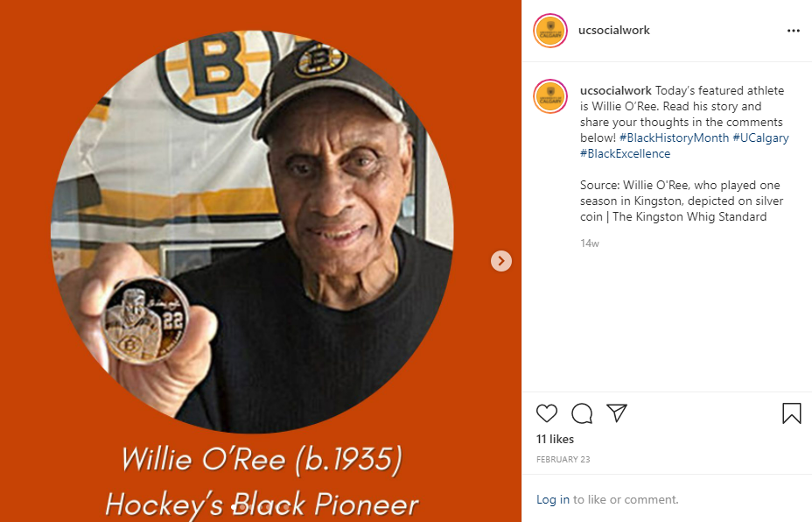Click the Log in link
This screenshot has height=522, width=812.
coord(552,499)
